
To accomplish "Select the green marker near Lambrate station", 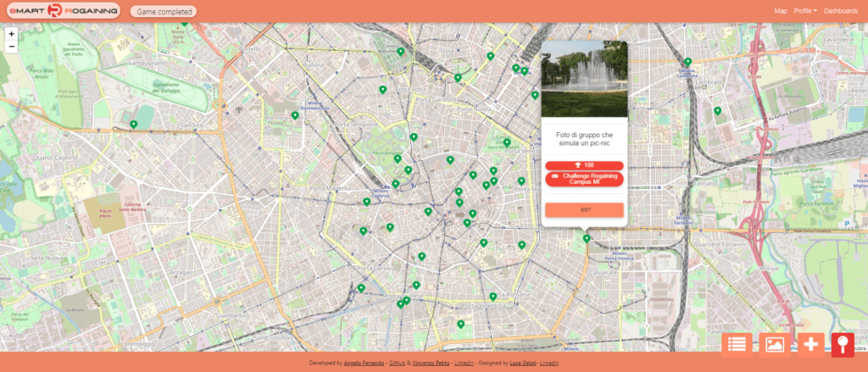I will click(x=687, y=62).
